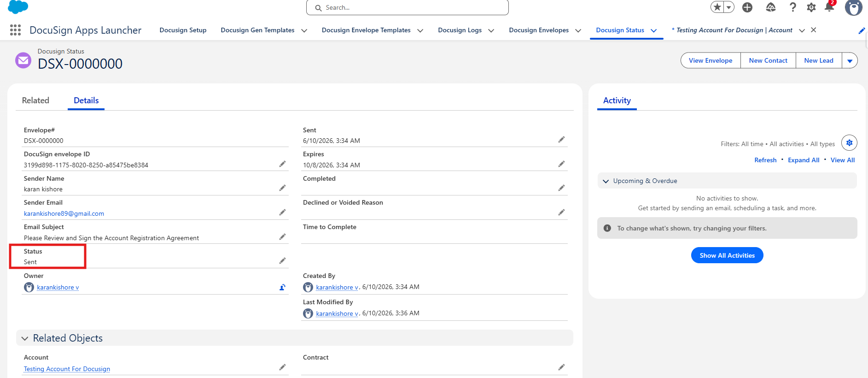Edit the Contract field pencil

[x=561, y=367]
